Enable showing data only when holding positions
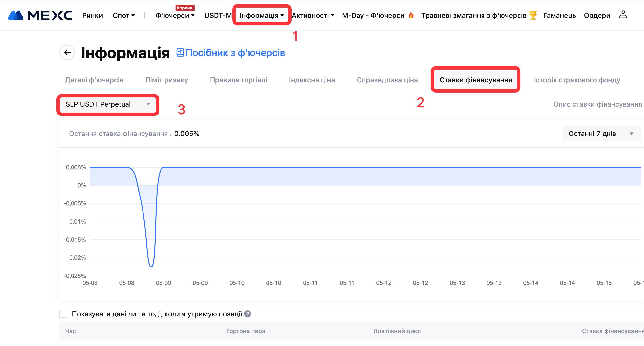Image resolution: width=644 pixels, height=346 pixels. (63, 314)
